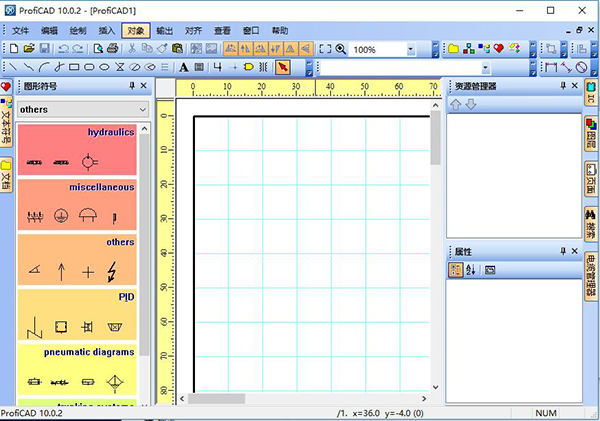Cut the selection with the scissors icon
600x421 pixels.
(x=132, y=49)
